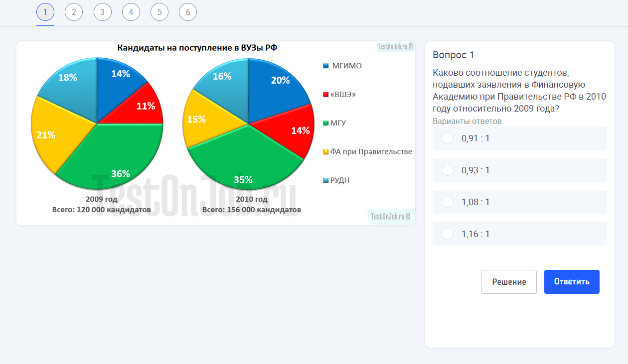This screenshot has width=628, height=364.
Task: Click the red «ВШЭ» legend marker
Action: 326,95
